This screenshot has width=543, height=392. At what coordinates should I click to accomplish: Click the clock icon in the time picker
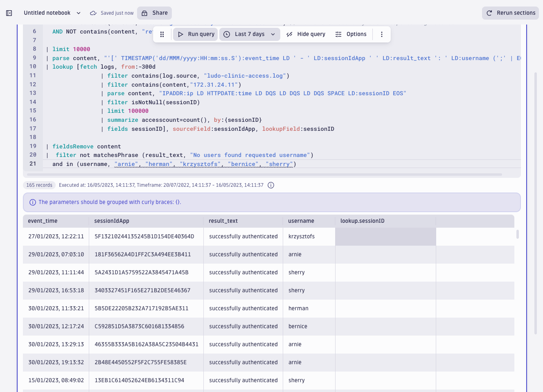226,34
